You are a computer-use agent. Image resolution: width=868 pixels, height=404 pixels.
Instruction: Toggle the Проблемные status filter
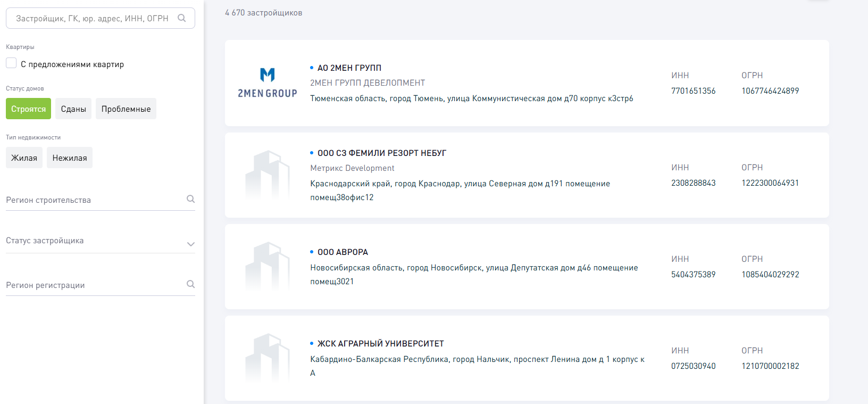[126, 109]
